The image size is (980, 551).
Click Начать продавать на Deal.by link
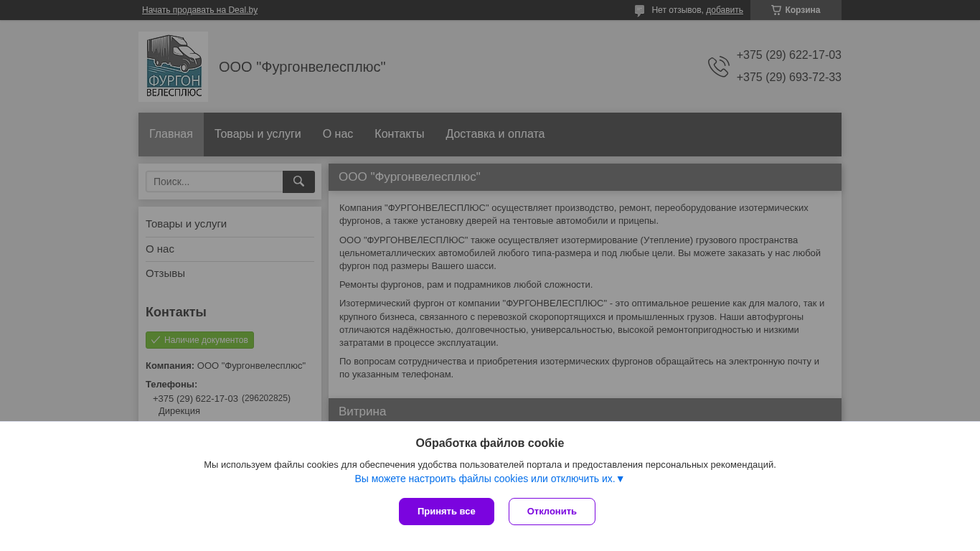(199, 10)
